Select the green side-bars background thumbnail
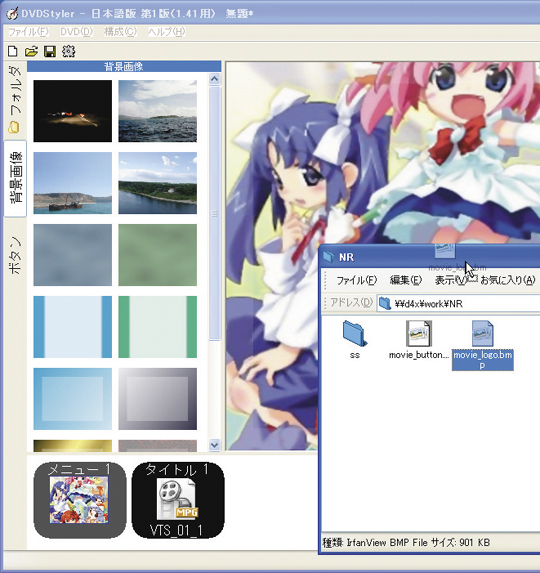The width and height of the screenshot is (540, 573). tap(157, 327)
